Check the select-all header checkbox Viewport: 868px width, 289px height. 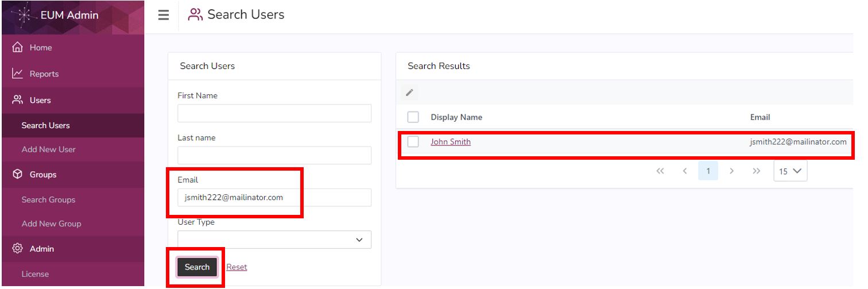(413, 117)
